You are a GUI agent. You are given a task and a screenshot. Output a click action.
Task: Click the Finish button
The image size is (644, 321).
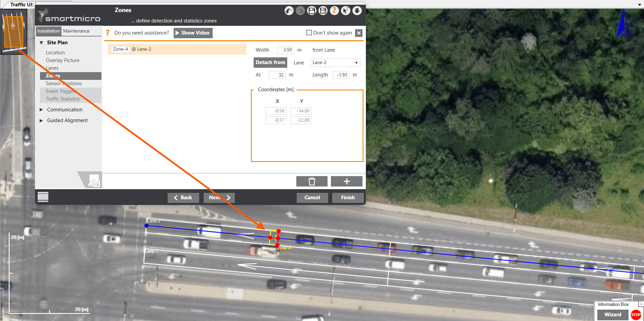348,198
